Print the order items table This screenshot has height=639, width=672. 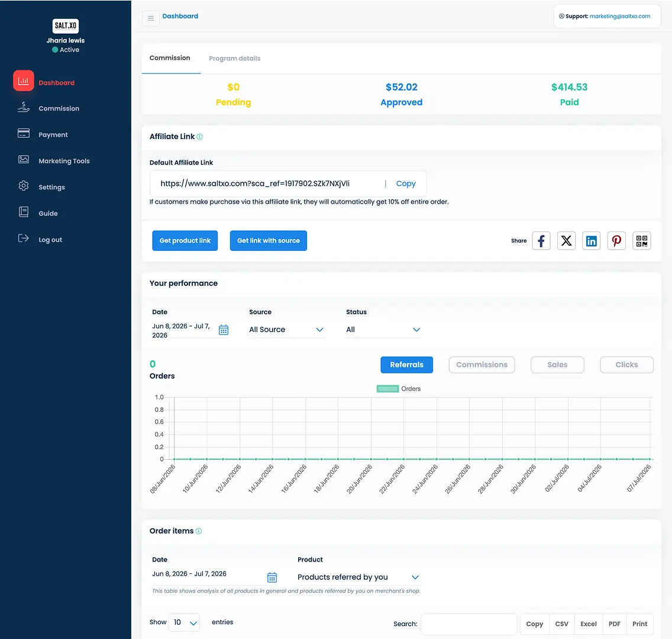[x=639, y=624]
